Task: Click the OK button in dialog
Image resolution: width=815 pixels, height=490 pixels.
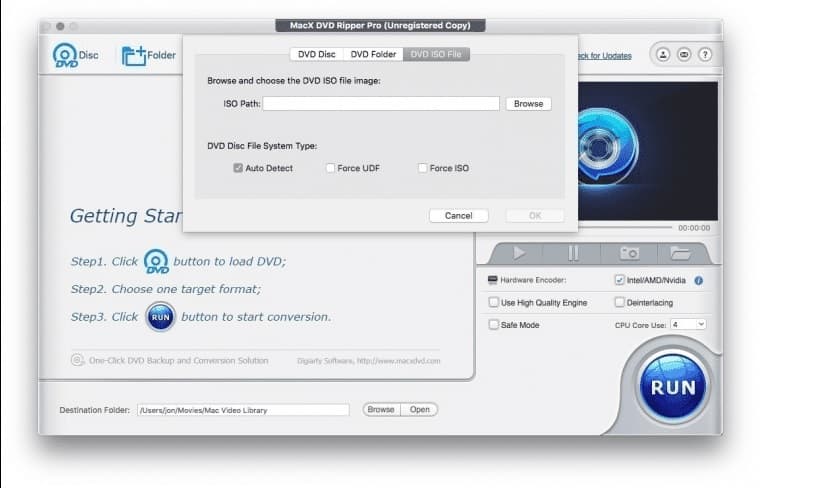Action: [x=535, y=216]
